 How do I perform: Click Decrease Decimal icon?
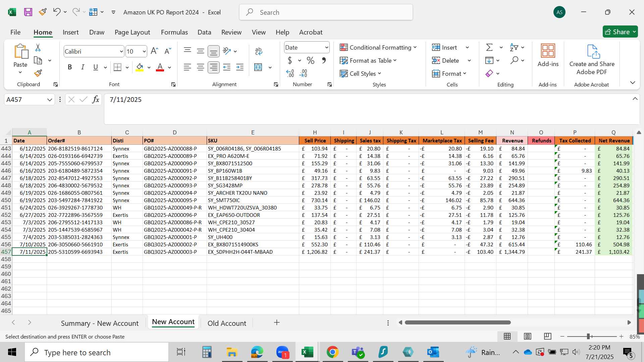click(303, 73)
